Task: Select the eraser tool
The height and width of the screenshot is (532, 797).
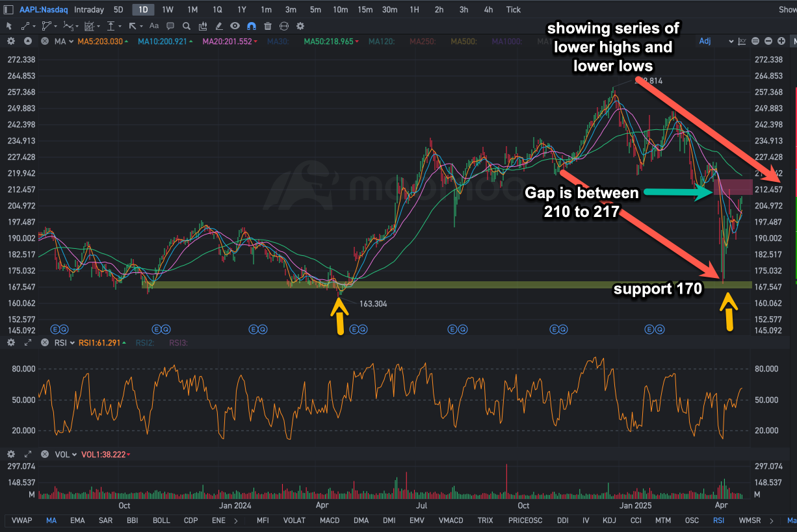Action: (219, 26)
